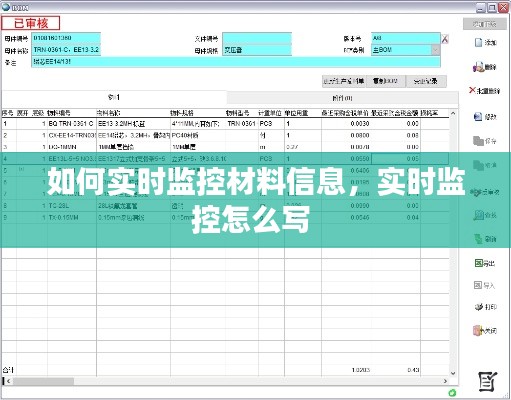Click the 合计 total row label
The width and height of the screenshot is (511, 400).
point(8,370)
